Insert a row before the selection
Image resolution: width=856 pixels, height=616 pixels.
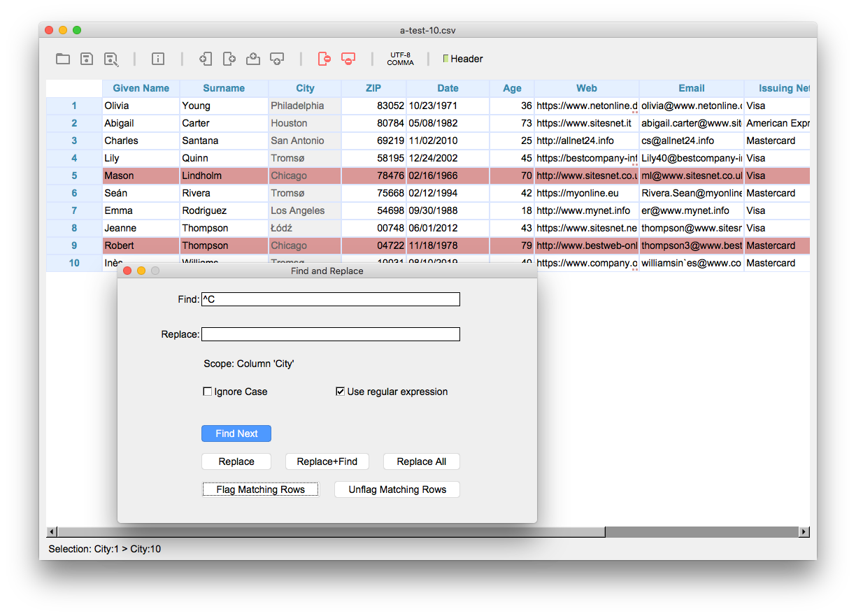205,59
